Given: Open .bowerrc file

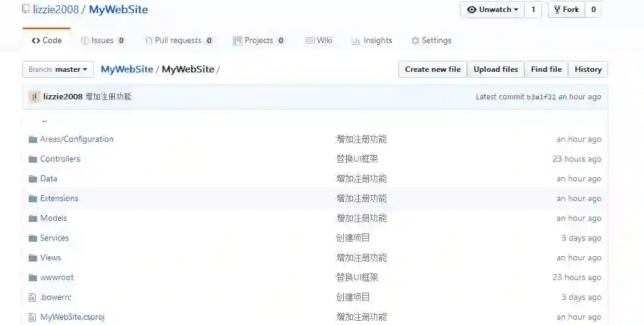Looking at the screenshot, I should tap(56, 297).
